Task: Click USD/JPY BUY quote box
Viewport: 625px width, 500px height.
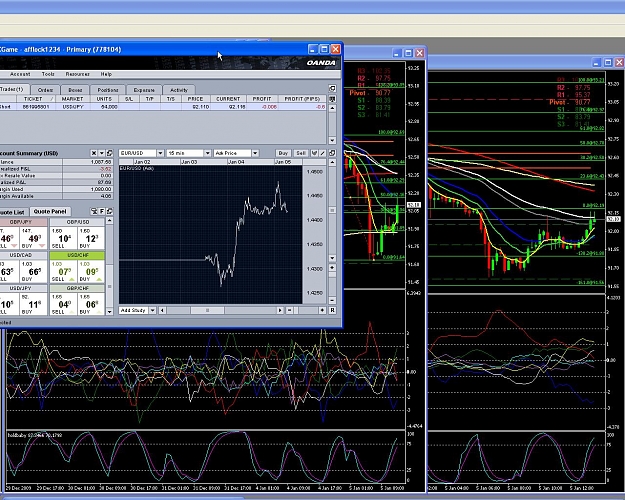Action: 34,305
